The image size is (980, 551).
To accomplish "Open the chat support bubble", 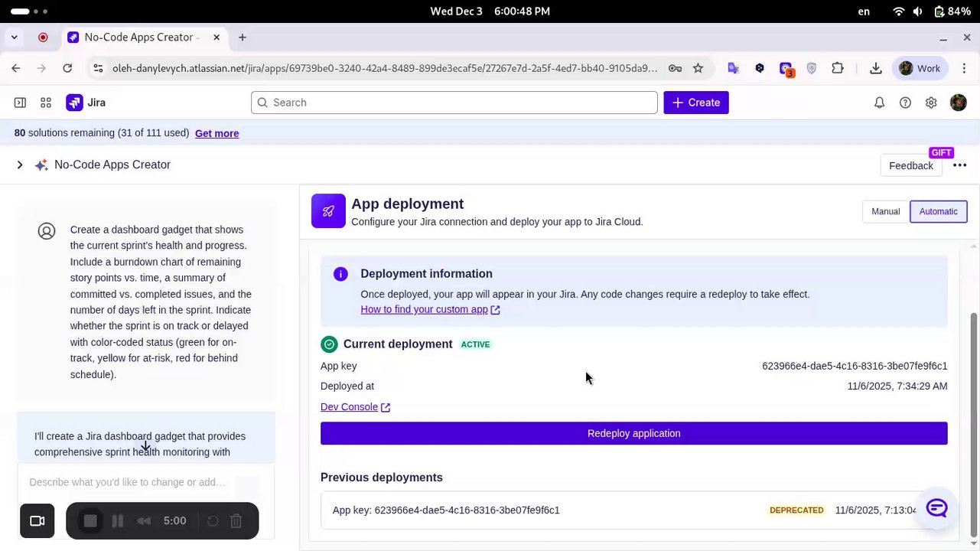I will coord(937,507).
